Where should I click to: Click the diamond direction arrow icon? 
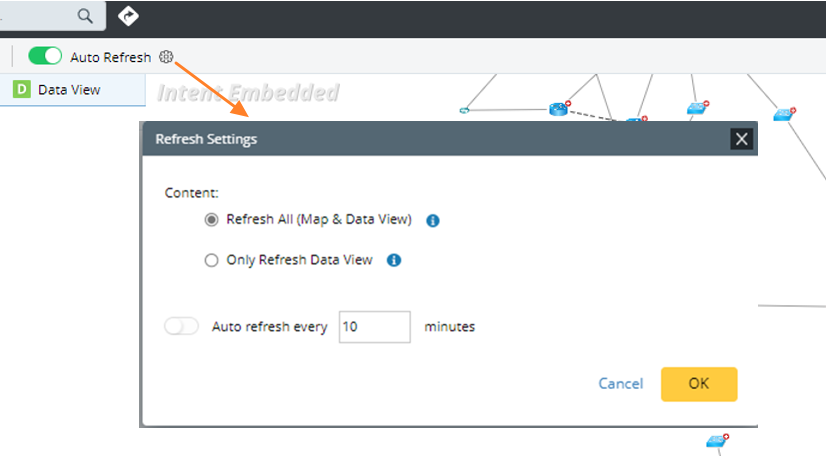(128, 16)
